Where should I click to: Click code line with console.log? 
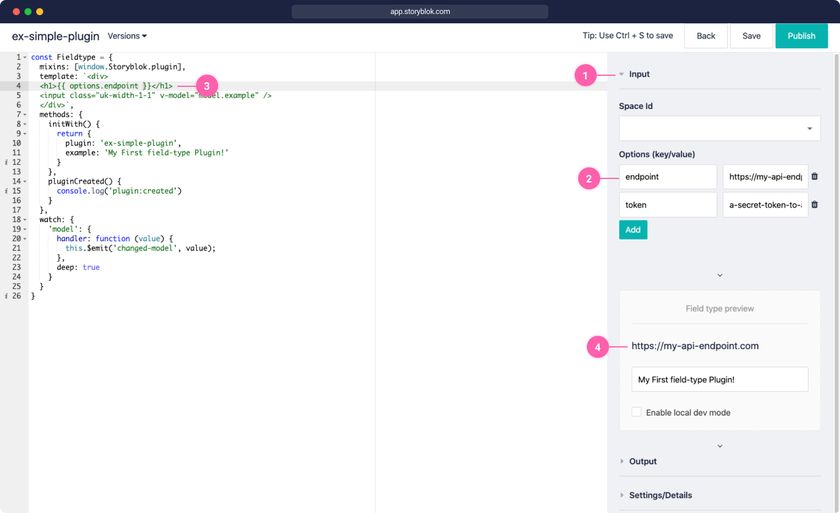pos(119,191)
